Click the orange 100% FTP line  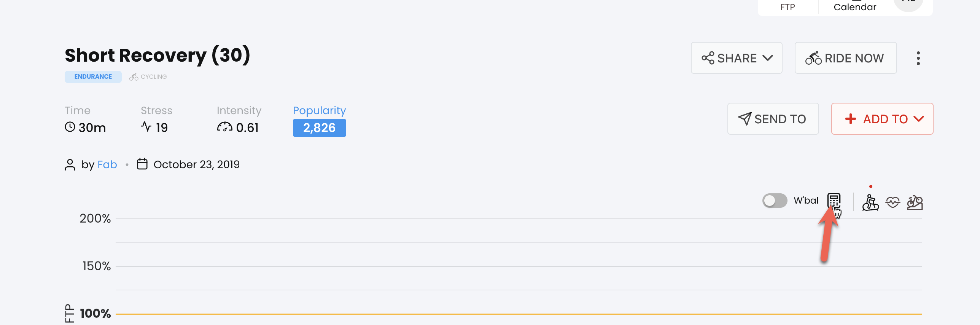[x=519, y=314]
